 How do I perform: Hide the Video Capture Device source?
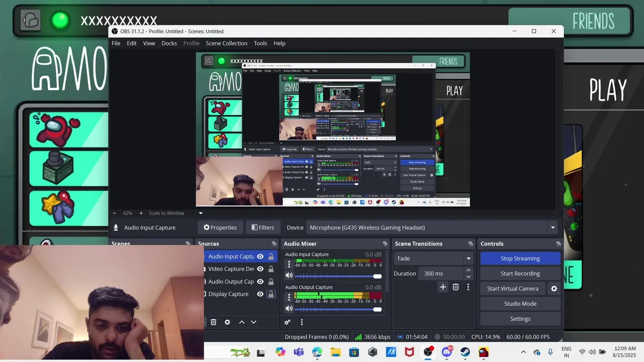(x=260, y=269)
